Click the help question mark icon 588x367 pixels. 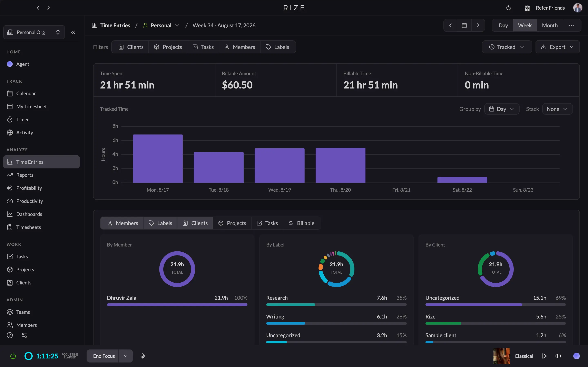click(x=10, y=335)
